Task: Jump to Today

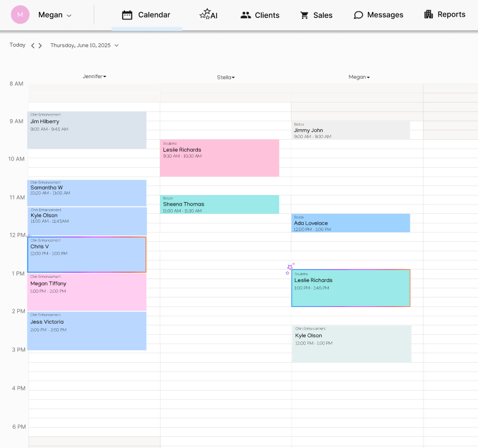Action: tap(17, 45)
